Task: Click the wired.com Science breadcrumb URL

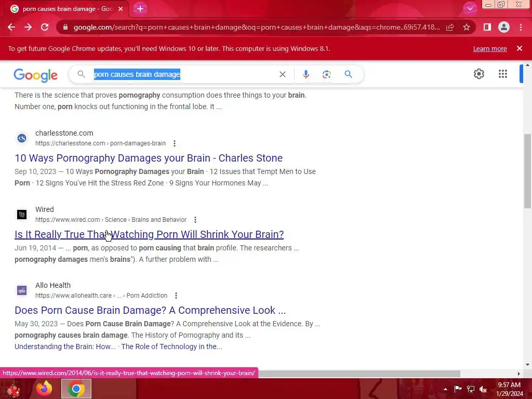Action: [111, 220]
